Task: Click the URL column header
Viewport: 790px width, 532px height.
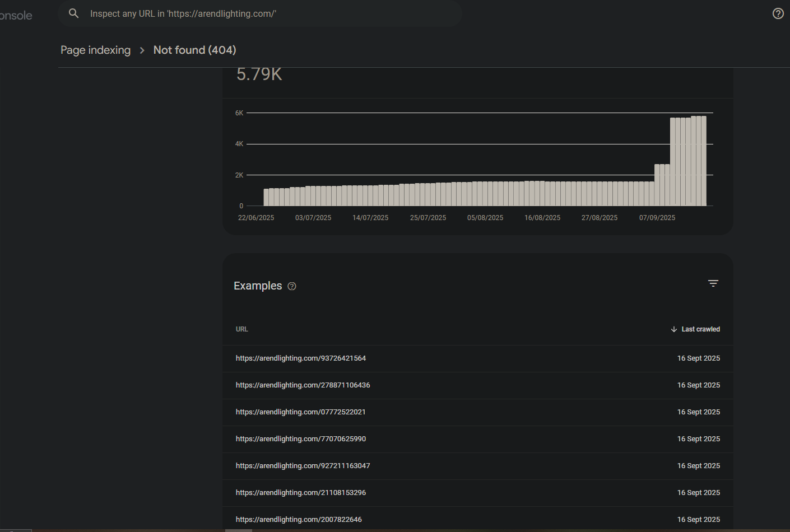Action: click(x=241, y=329)
